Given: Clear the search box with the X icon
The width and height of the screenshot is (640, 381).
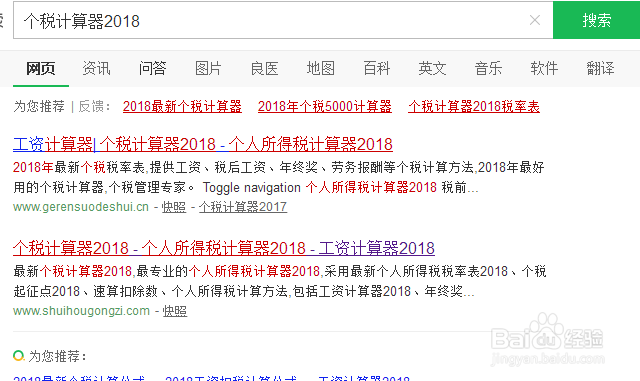Looking at the screenshot, I should pos(535,20).
